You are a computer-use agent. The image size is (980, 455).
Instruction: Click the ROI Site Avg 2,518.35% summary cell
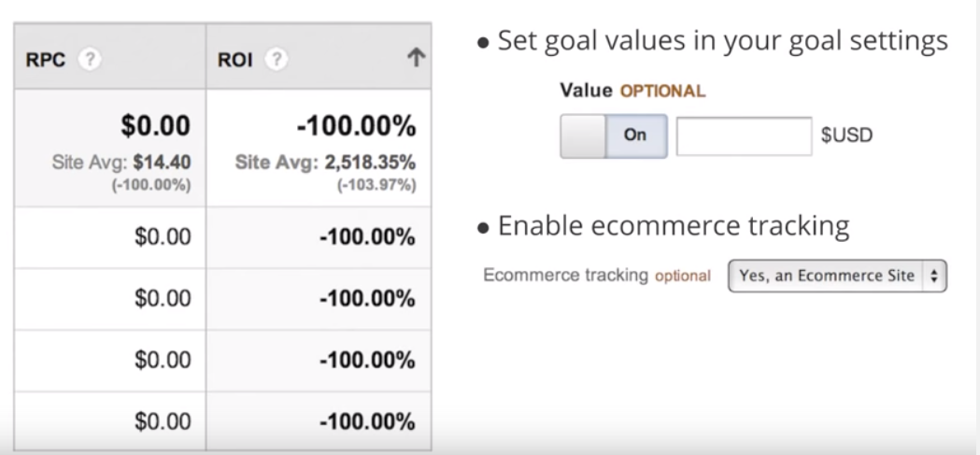pyautogui.click(x=319, y=149)
